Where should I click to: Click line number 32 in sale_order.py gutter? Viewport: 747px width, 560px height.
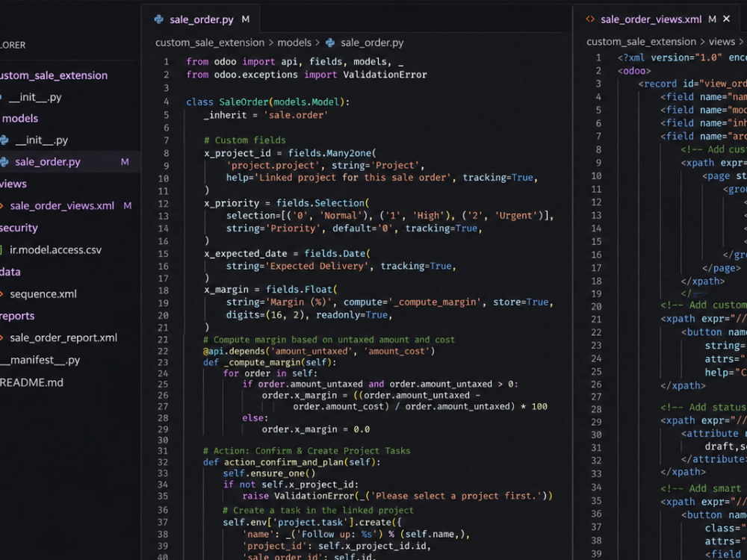163,462
